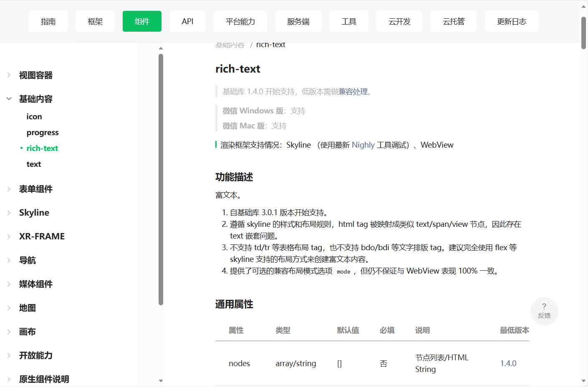Open the 地图 sidebar category
The height and width of the screenshot is (387, 588).
coord(28,308)
